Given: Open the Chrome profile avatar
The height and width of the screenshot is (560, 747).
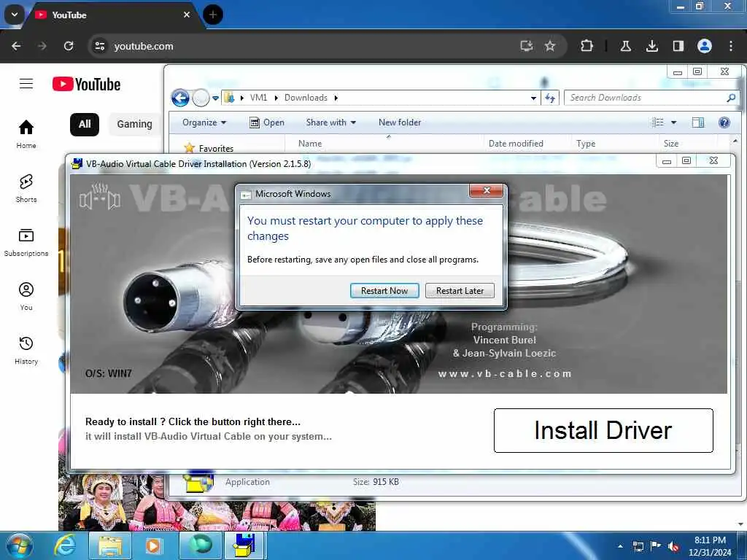Looking at the screenshot, I should [705, 46].
